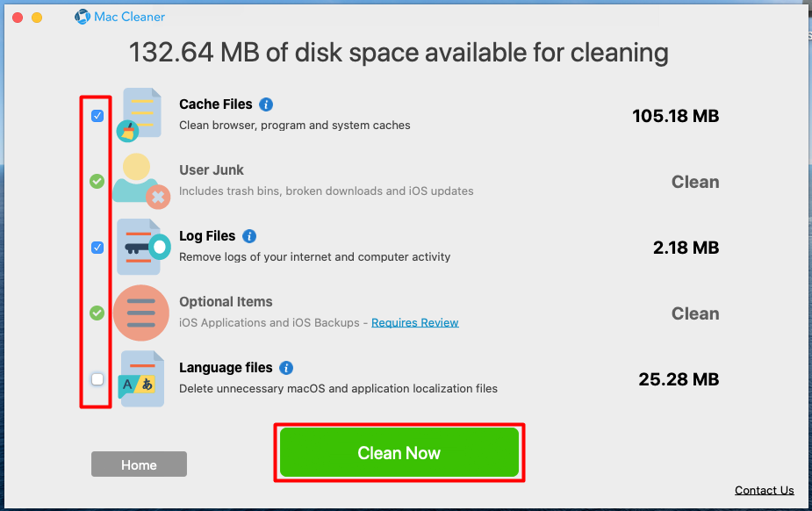Click the Optional Items orange list icon
812x511 pixels.
140,313
